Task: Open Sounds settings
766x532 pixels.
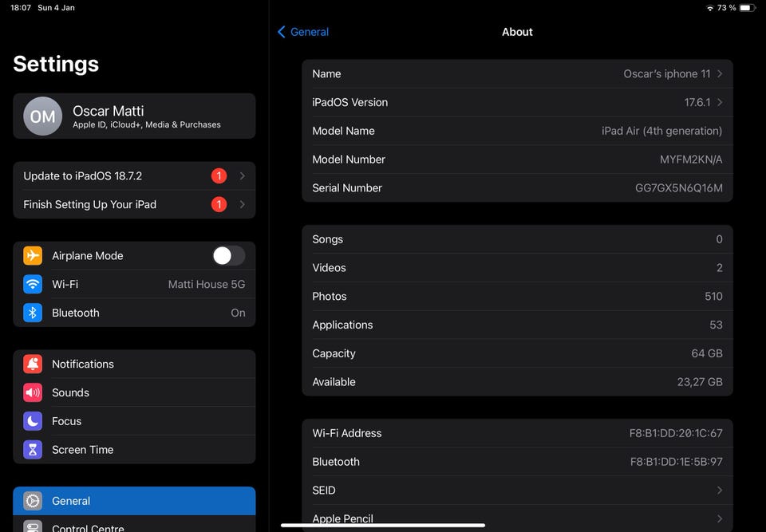Action: [x=134, y=392]
